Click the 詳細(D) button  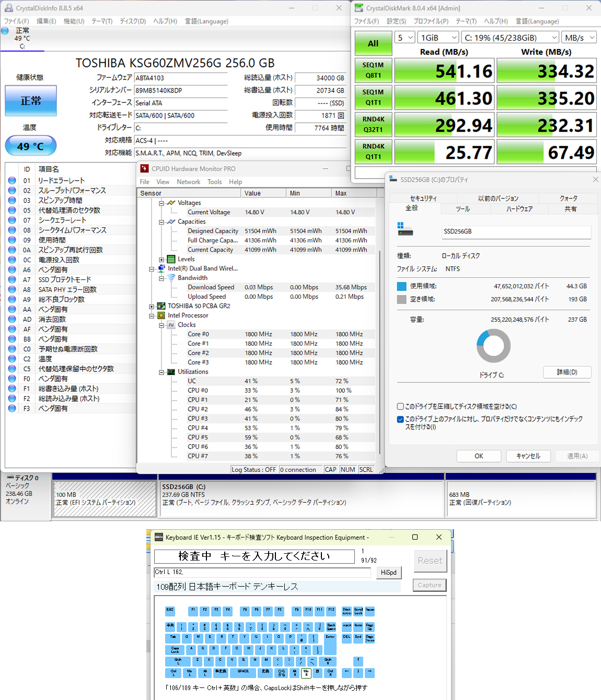(x=567, y=372)
